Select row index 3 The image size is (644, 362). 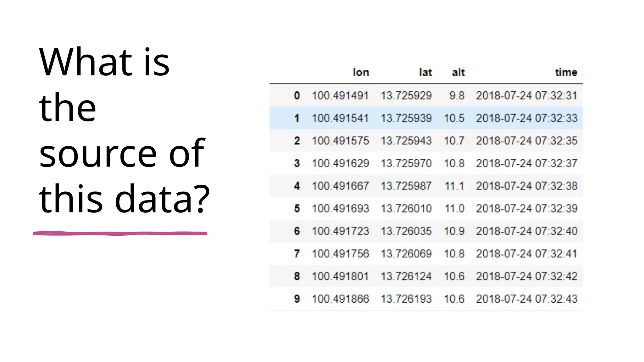(x=297, y=163)
